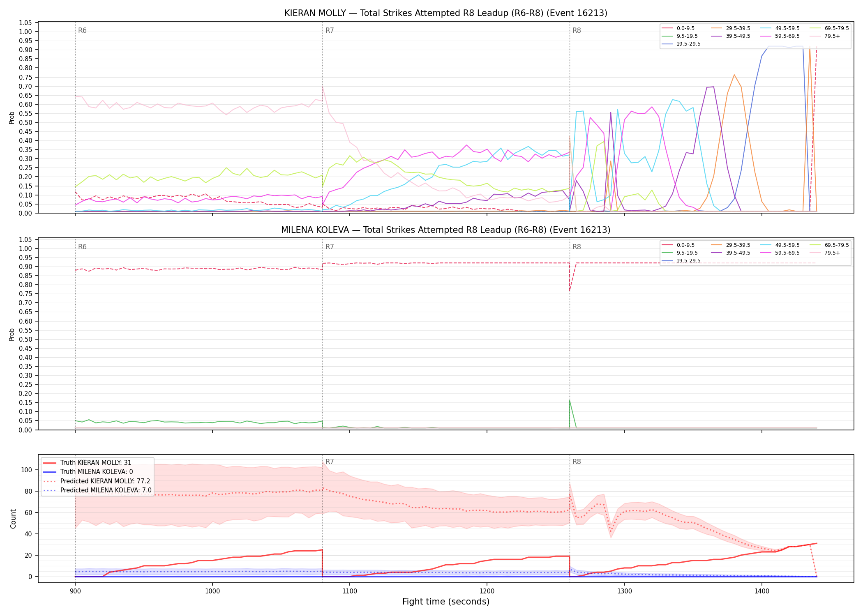
Task: Click the 1.05 tick in the Milena Koleva chart
Action: (25, 239)
